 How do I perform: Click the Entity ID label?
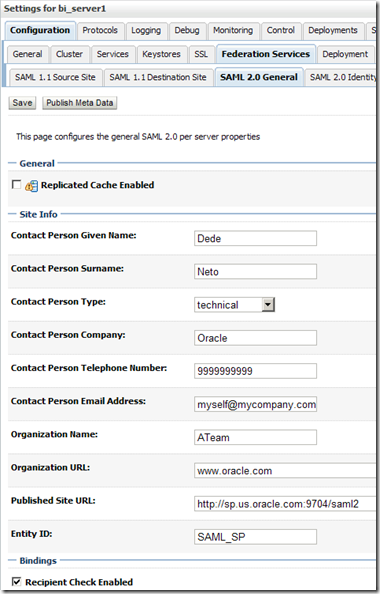tap(31, 534)
